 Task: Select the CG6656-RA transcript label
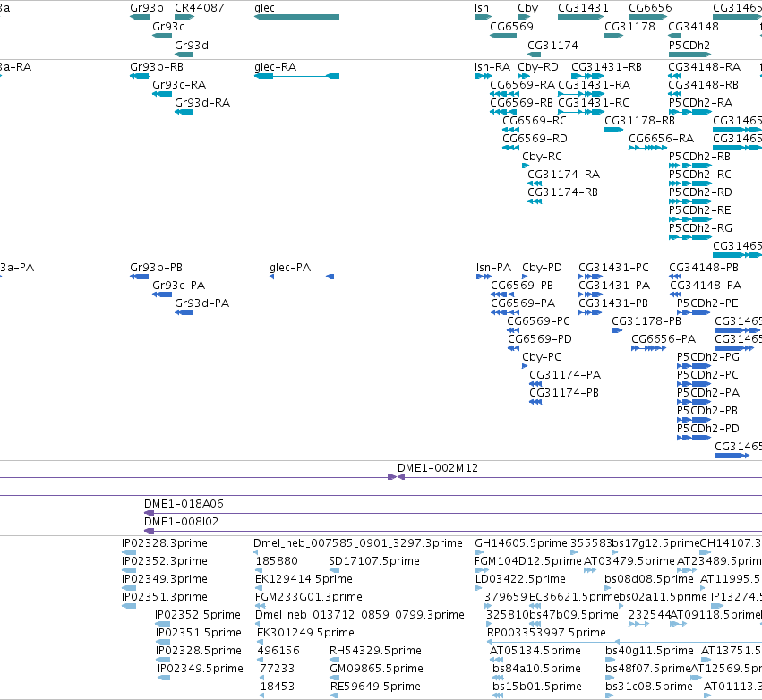pyautogui.click(x=662, y=139)
